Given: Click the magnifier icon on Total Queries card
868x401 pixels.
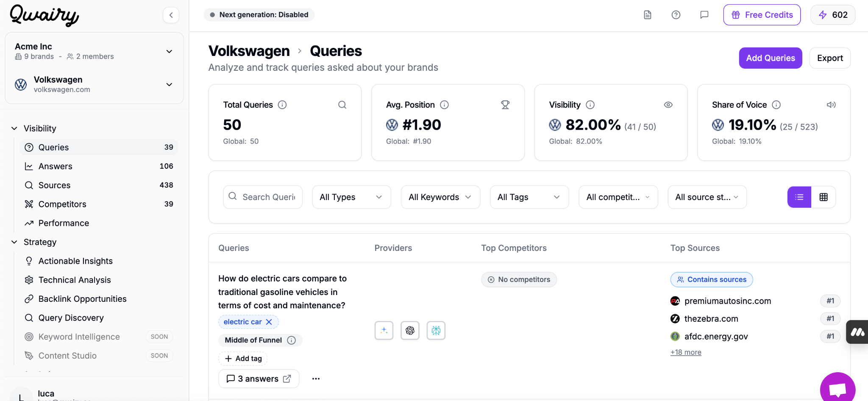Looking at the screenshot, I should (342, 105).
